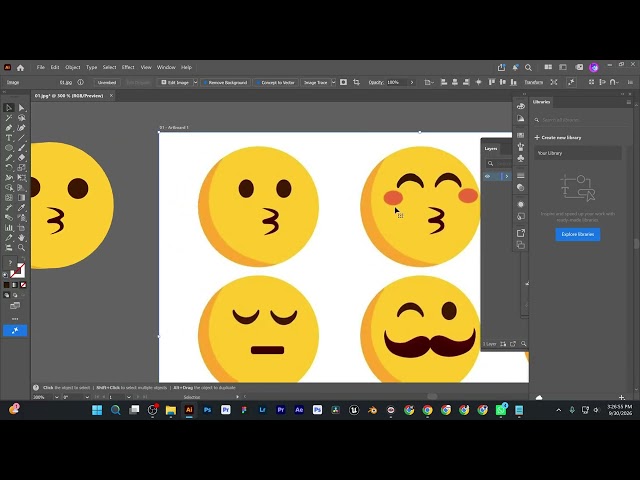Select the Magic Wand tool
This screenshot has height=480, width=640.
coord(9,118)
